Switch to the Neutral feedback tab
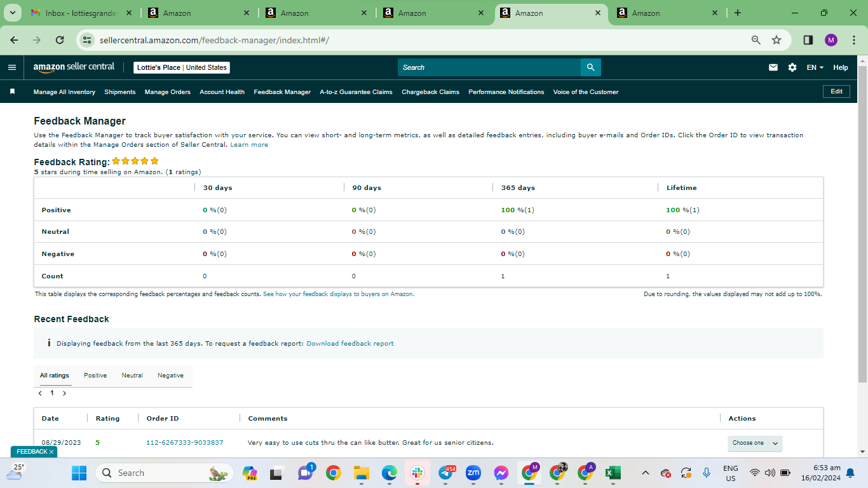Screen dimensions: 868x488 (132, 376)
